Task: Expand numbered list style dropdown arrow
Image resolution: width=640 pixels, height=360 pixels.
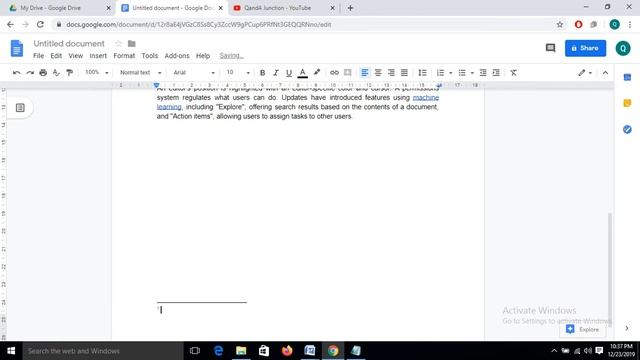Action: [451, 73]
